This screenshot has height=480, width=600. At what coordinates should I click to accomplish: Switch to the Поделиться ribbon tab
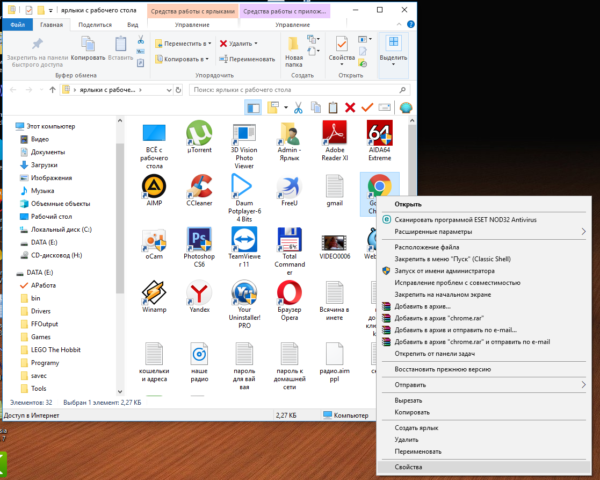point(95,24)
